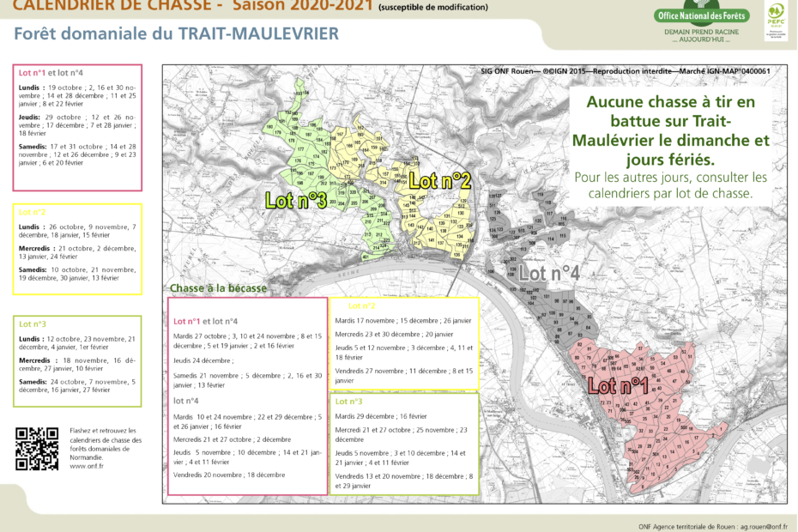The width and height of the screenshot is (798, 532).
Task: Click the yellow-bordered Lot n°2 calendar box heading
Action: tap(33, 211)
